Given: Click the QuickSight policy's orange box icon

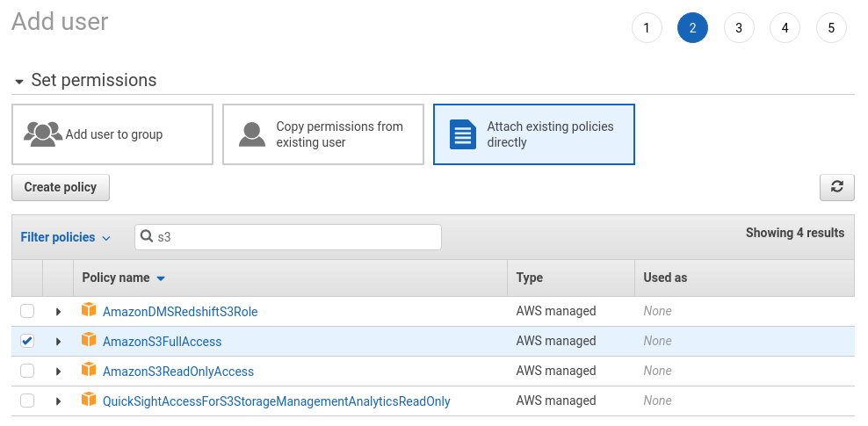Looking at the screenshot, I should coord(88,401).
